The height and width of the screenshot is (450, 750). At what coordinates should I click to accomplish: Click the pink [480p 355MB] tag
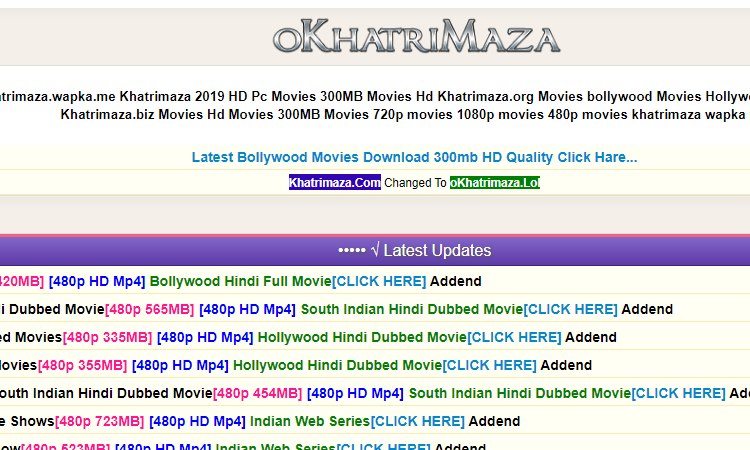[82, 366]
